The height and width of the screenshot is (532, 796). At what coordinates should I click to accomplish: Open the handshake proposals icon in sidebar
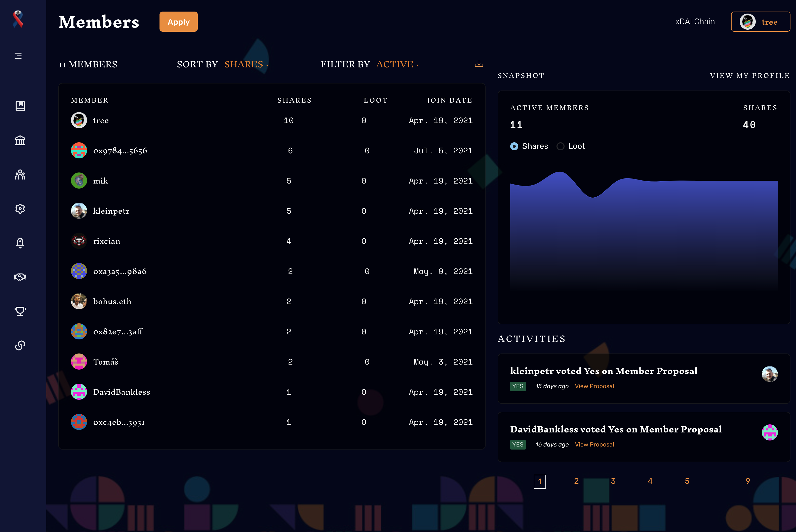tap(20, 277)
